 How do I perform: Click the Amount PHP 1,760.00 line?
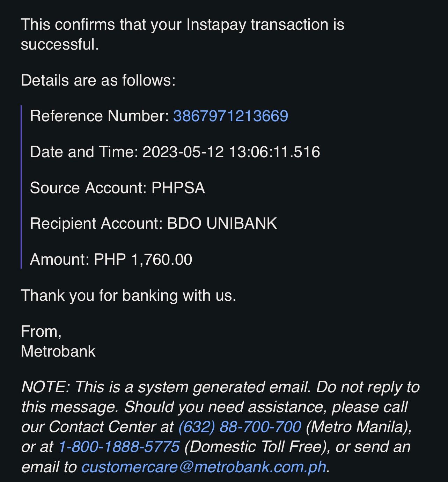(x=111, y=260)
